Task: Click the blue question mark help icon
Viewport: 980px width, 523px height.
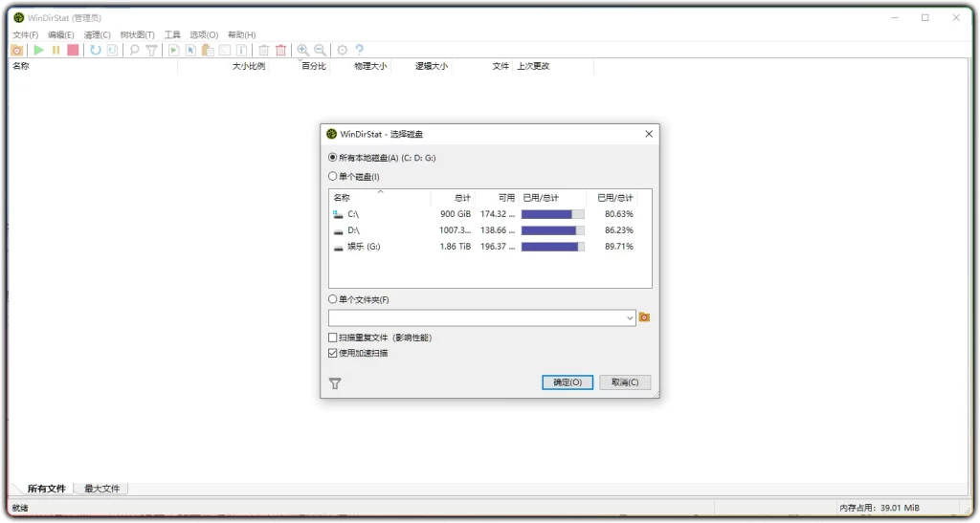Action: tap(360, 50)
